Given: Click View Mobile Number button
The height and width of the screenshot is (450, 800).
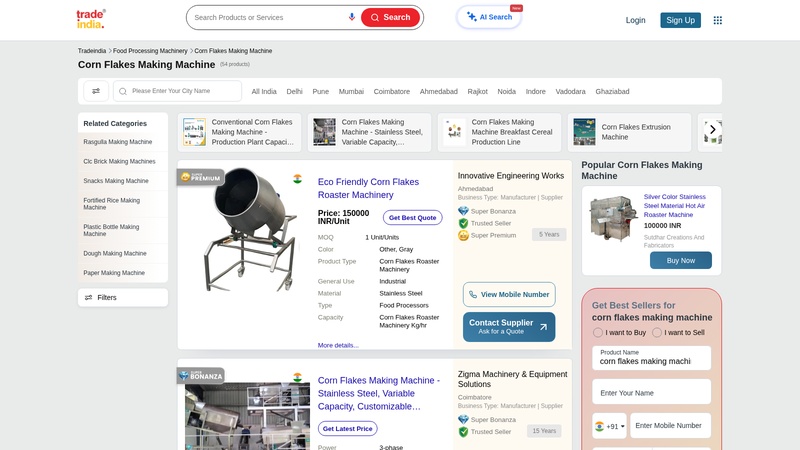Looking at the screenshot, I should point(509,294).
